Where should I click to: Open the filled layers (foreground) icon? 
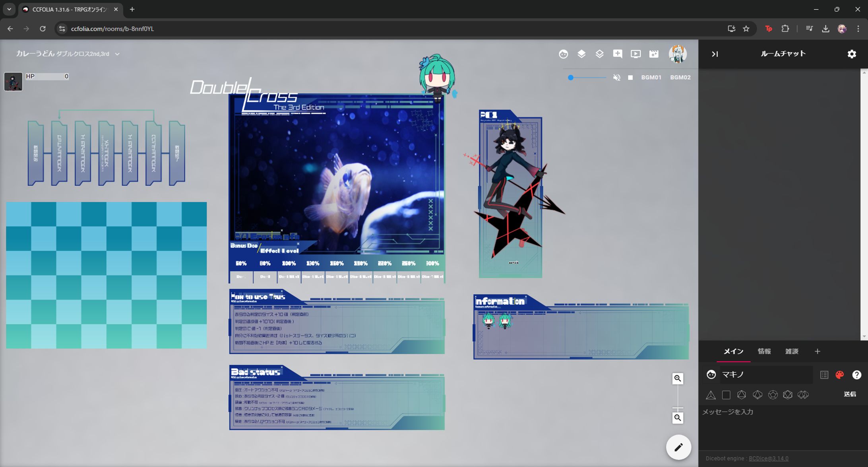pos(581,54)
